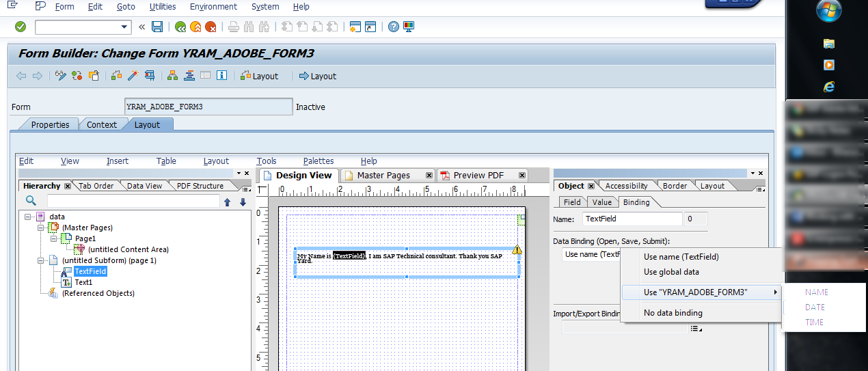Open the Value sub-tab
The image size is (868, 371).
(601, 202)
